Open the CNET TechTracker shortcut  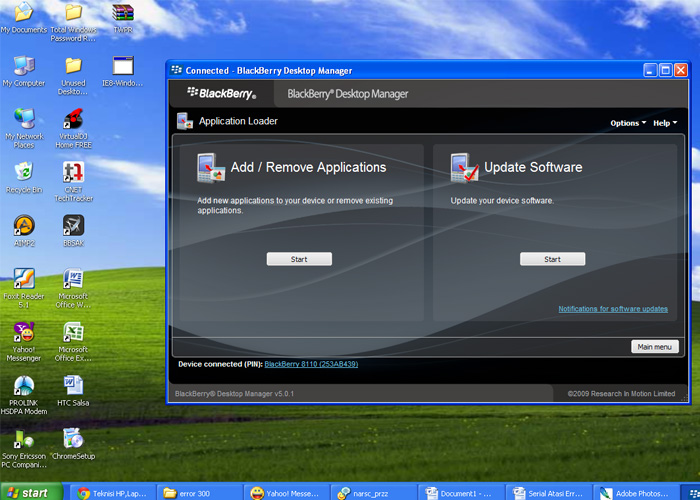(73, 172)
